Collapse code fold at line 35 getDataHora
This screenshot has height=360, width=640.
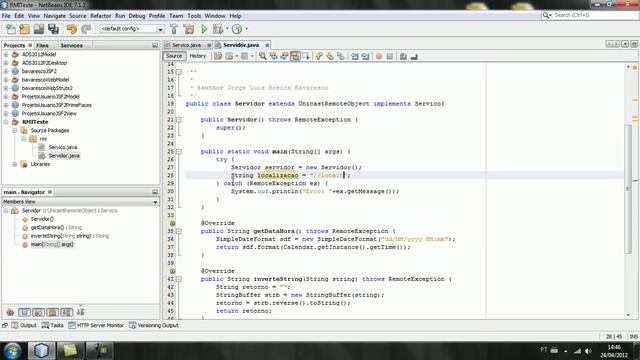[179, 231]
